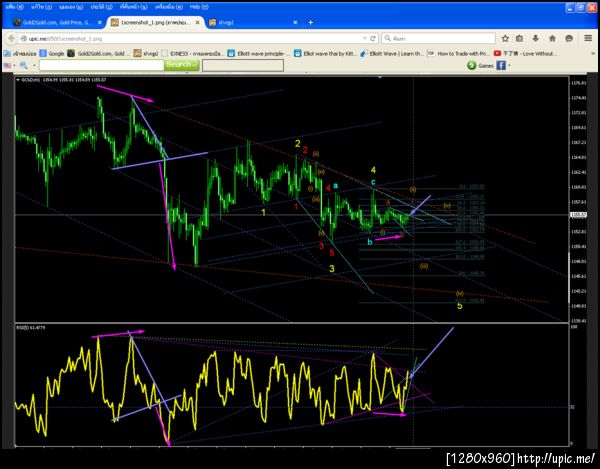Viewport: 600px width, 469px height.
Task: Select the 1screenshot_1.png tab
Action: 155,23
